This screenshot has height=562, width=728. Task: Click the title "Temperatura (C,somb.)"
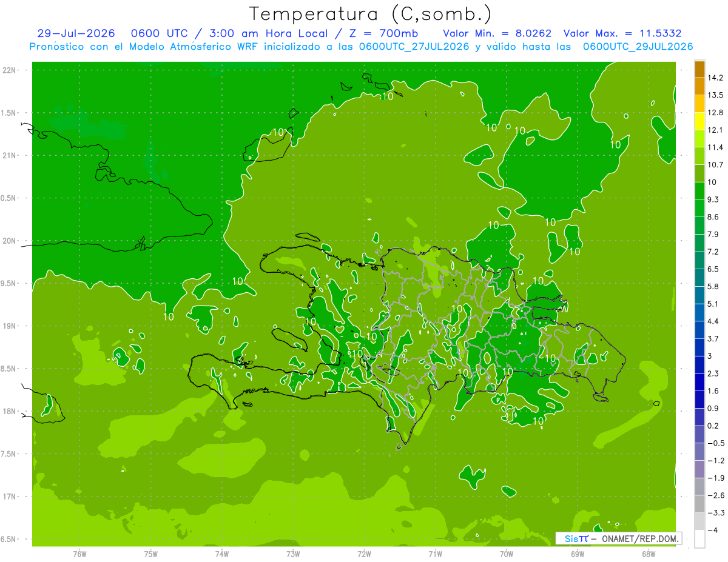pos(370,14)
